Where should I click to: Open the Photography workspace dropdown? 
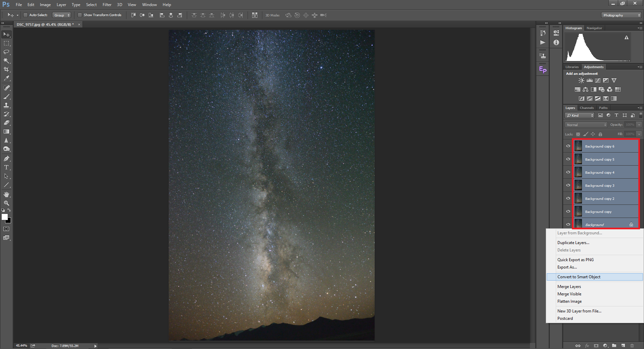(x=621, y=15)
